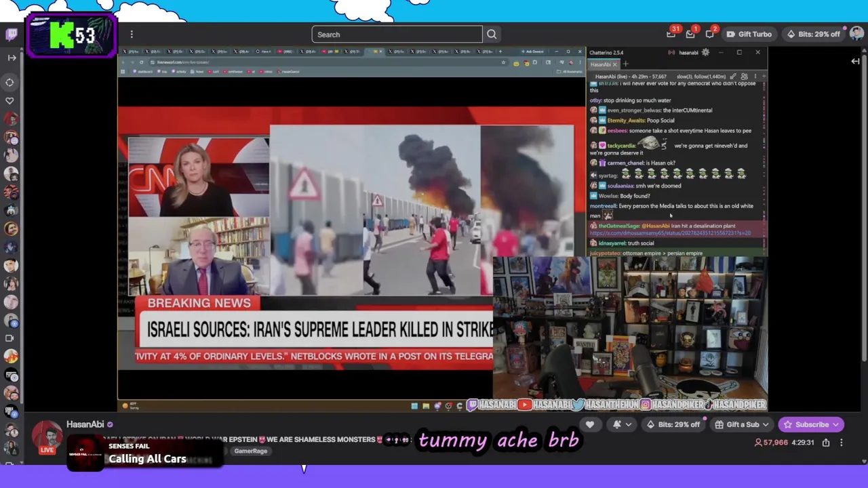Open the user profile avatar menu
The height and width of the screenshot is (488, 868).
[x=856, y=34]
